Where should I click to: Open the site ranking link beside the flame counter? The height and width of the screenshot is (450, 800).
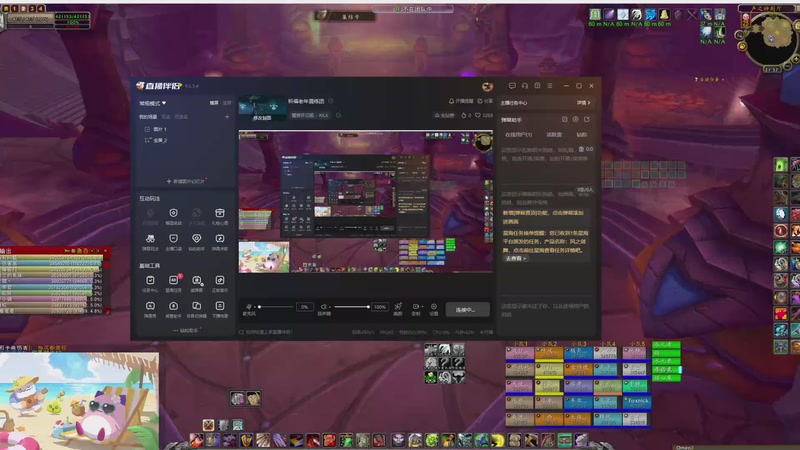444,115
